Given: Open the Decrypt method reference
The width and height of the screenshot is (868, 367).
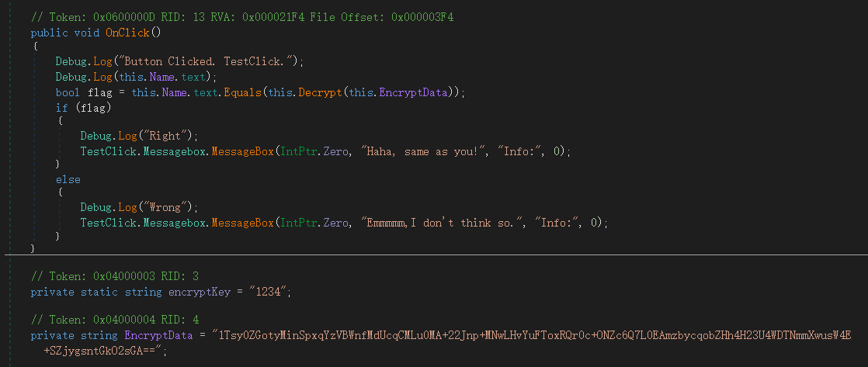Looking at the screenshot, I should (x=317, y=92).
